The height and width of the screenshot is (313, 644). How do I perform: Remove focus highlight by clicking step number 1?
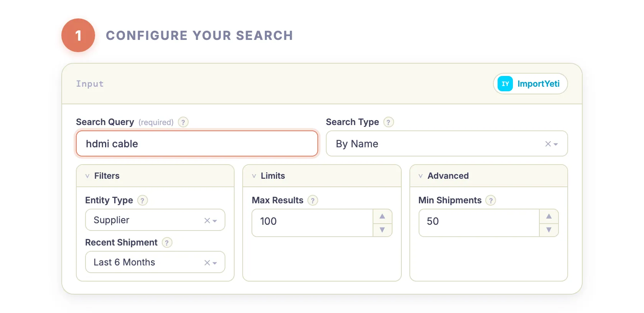click(78, 35)
